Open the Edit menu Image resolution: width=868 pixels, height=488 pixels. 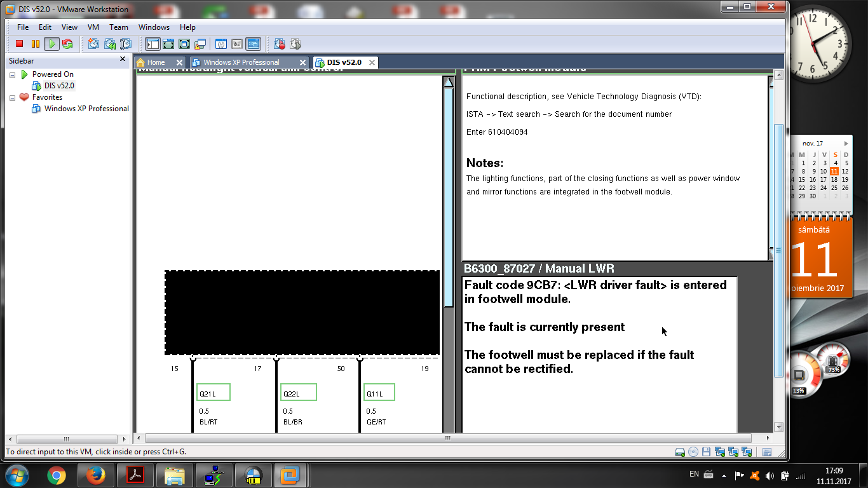point(45,27)
